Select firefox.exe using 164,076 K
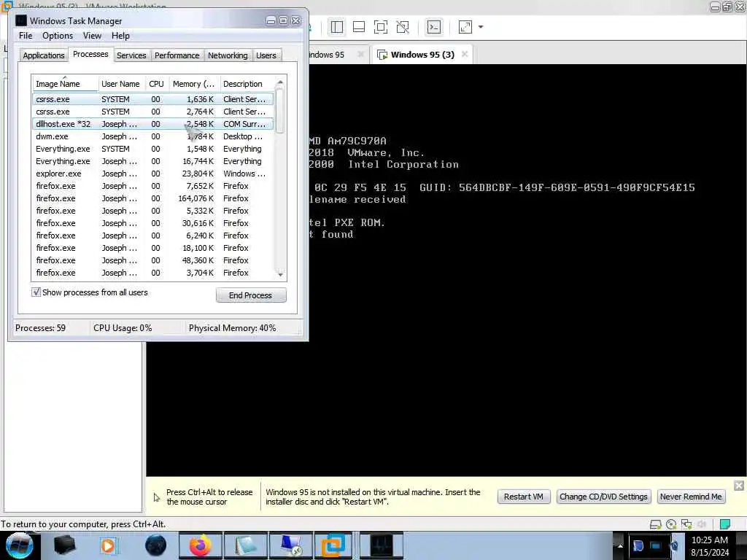This screenshot has height=560, width=747. pos(153,198)
